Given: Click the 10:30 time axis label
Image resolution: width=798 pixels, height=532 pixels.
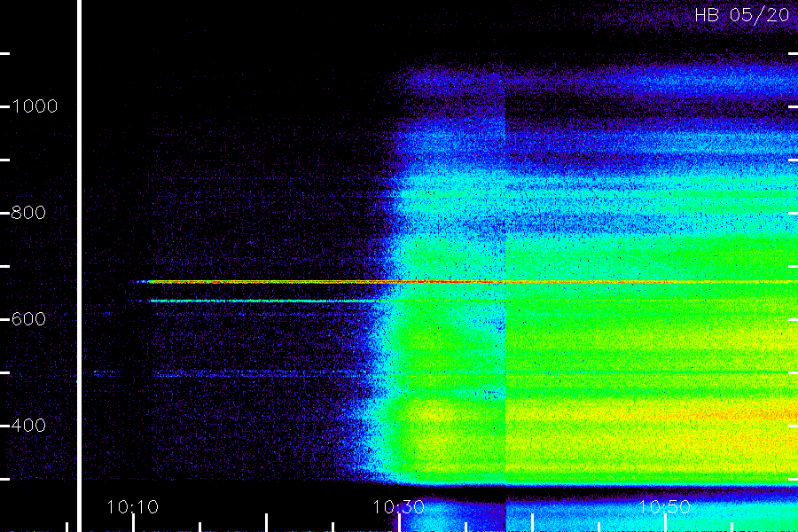Looking at the screenshot, I should click(x=398, y=507).
